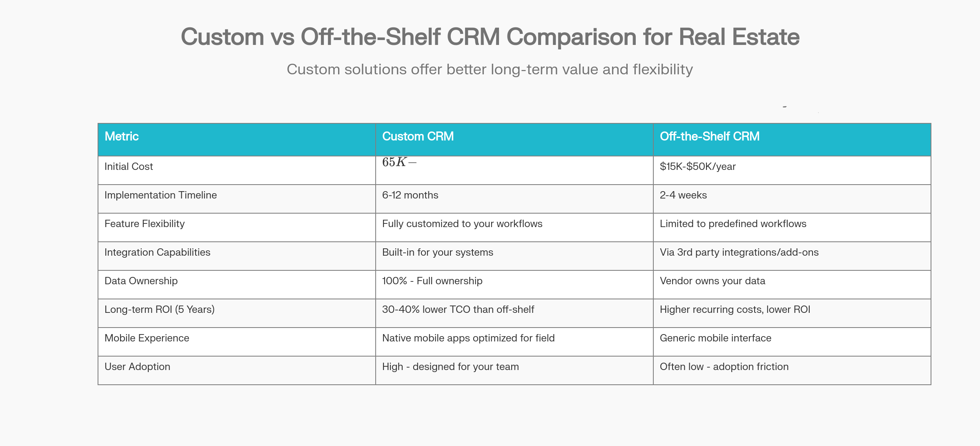Click "30-40% lower TCO than off-shelf" cell

pos(458,310)
